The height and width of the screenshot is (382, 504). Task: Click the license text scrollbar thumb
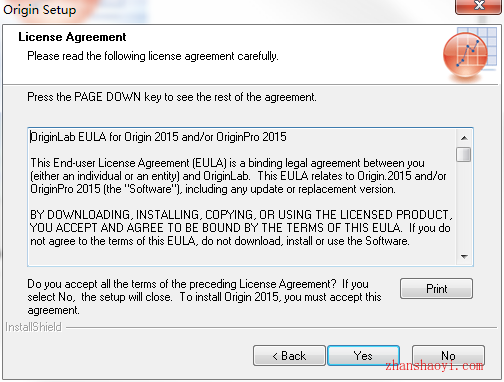(464, 154)
